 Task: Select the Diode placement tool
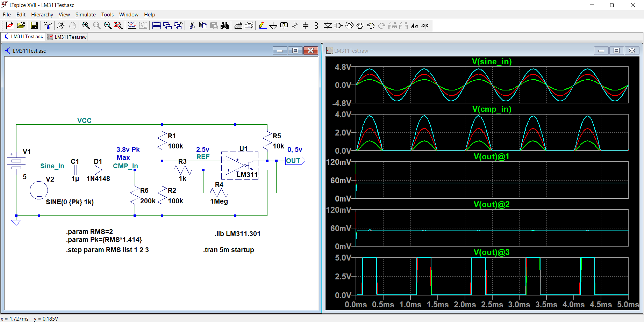coord(328,25)
